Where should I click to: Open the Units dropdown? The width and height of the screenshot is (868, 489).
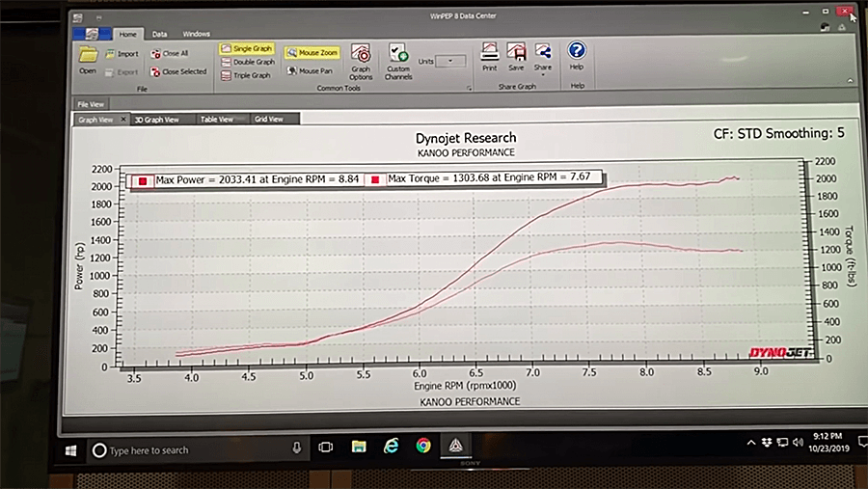[450, 61]
